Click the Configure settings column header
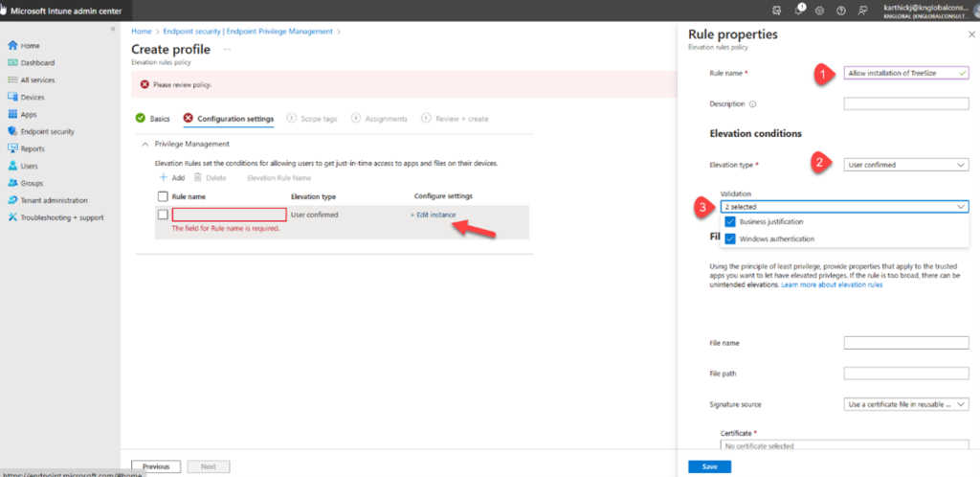 443,196
